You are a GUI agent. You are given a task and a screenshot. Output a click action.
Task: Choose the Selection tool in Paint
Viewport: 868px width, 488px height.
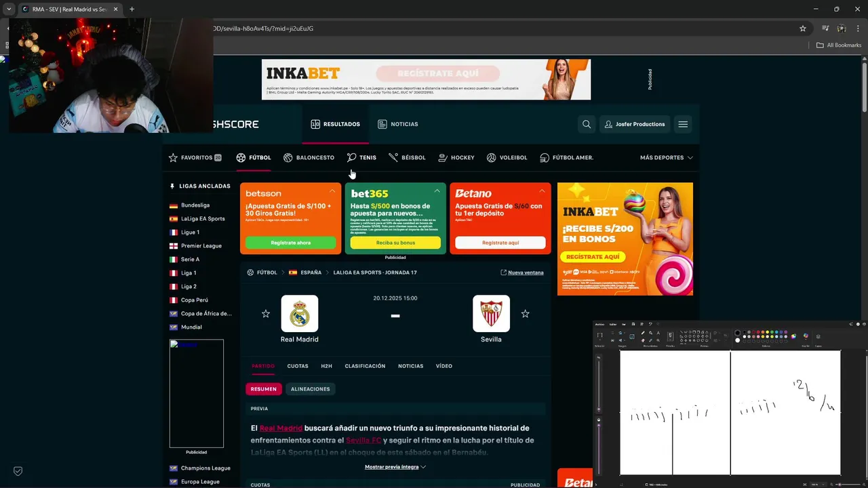click(599, 335)
